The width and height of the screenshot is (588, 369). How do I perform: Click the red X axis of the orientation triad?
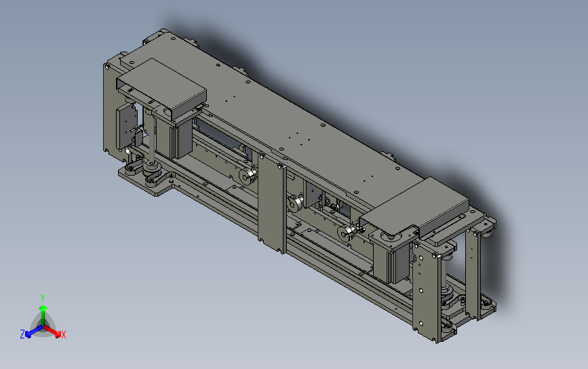click(54, 331)
